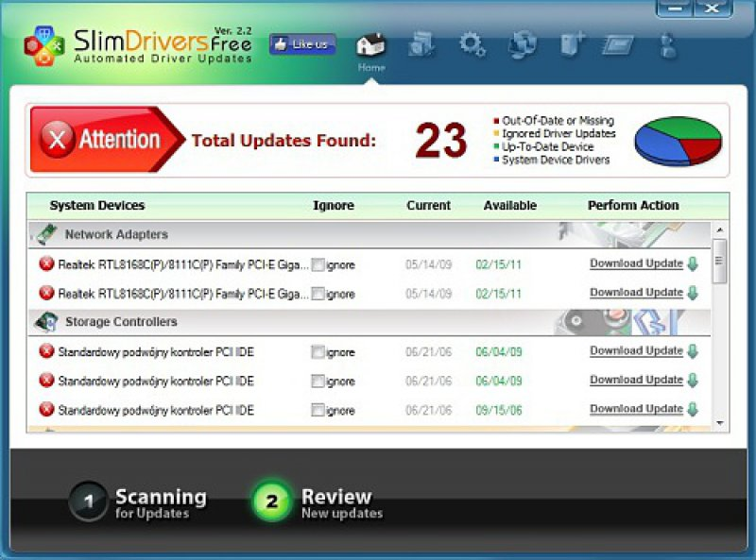Image resolution: width=756 pixels, height=560 pixels.
Task: Click the Current column header
Action: [x=428, y=205]
